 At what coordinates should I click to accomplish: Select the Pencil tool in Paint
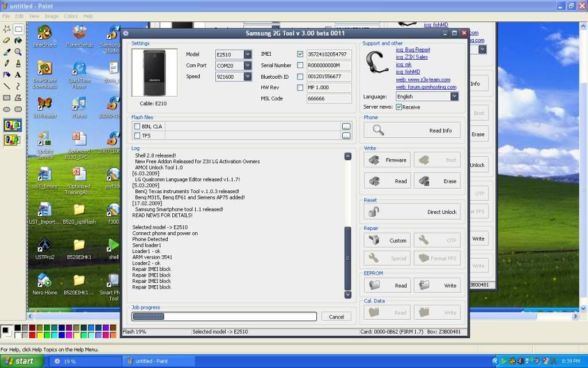click(x=7, y=63)
